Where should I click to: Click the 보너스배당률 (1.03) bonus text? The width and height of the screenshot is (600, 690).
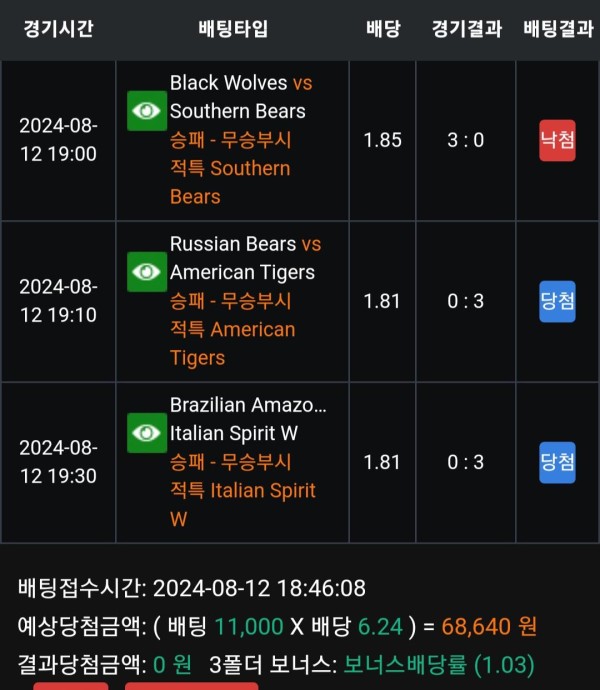tap(439, 664)
